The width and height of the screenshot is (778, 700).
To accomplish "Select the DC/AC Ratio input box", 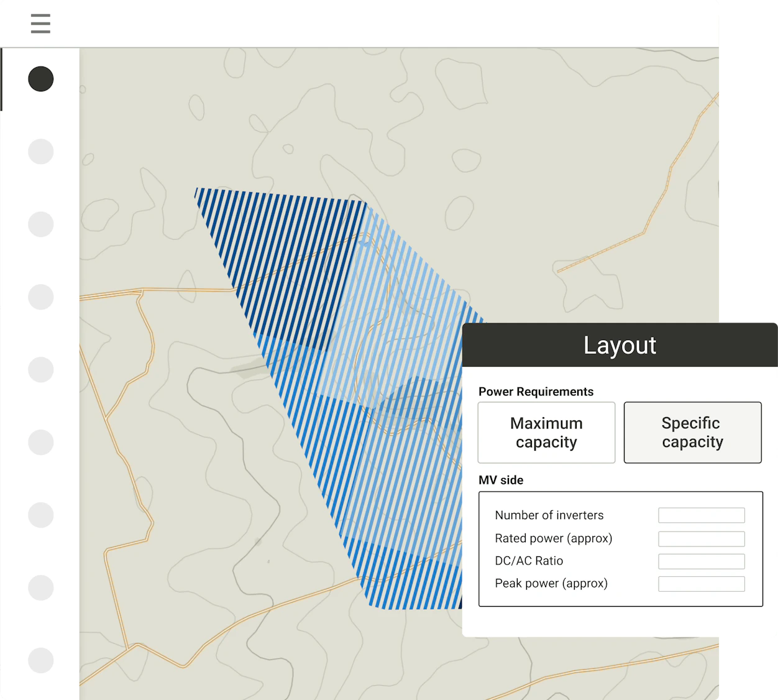I will pos(702,561).
